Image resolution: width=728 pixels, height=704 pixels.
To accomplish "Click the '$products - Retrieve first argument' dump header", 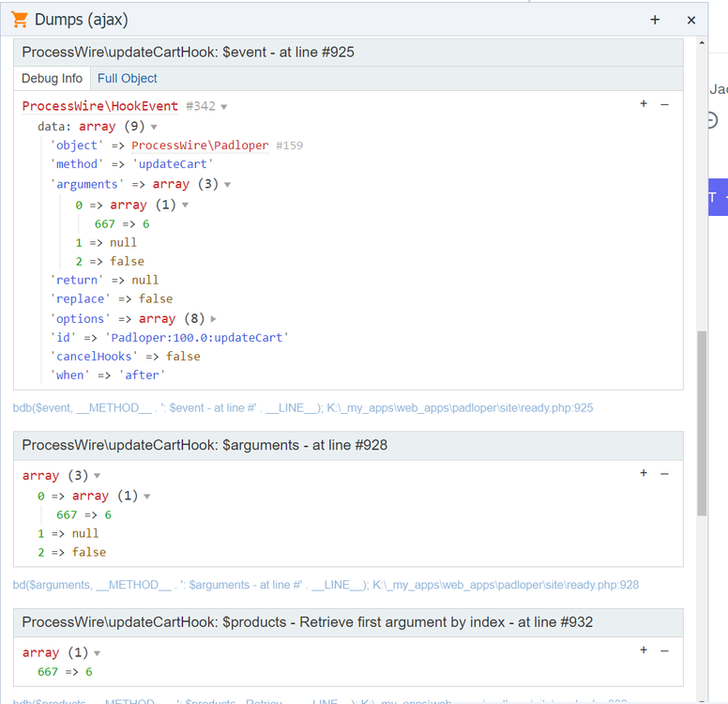I will tap(348, 622).
